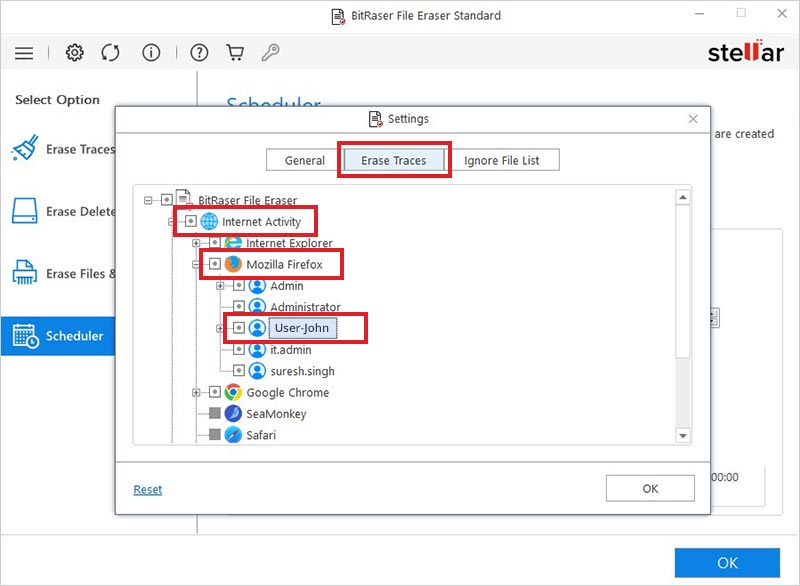Click the Safari compass icon in tree
Viewport: 800px width, 586px height.
point(233,435)
